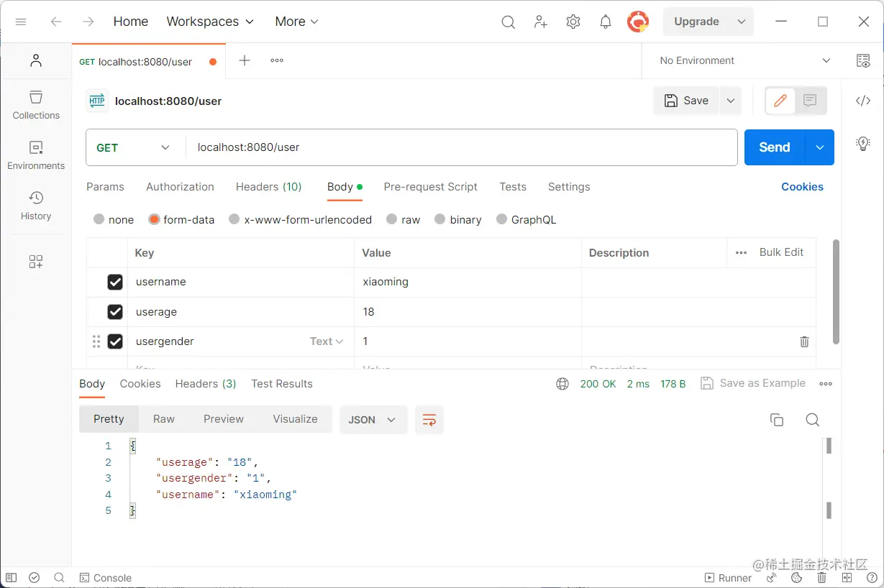Screen dimensions: 884x588
Task: Open the No Environment selector
Action: pos(744,60)
